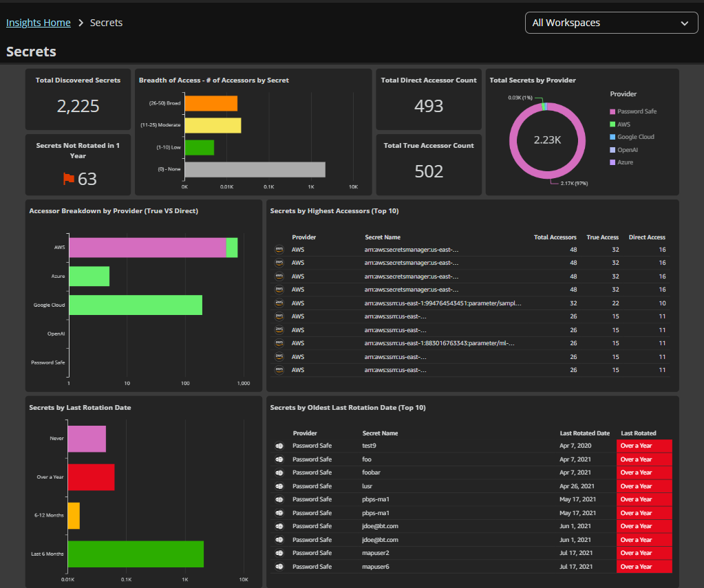
Task: Click Password Safe icon in mapuser6 row
Action: click(x=279, y=567)
